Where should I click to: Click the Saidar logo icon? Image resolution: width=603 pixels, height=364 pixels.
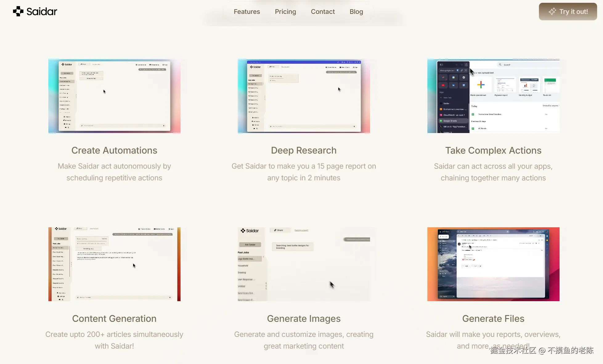[x=18, y=11]
